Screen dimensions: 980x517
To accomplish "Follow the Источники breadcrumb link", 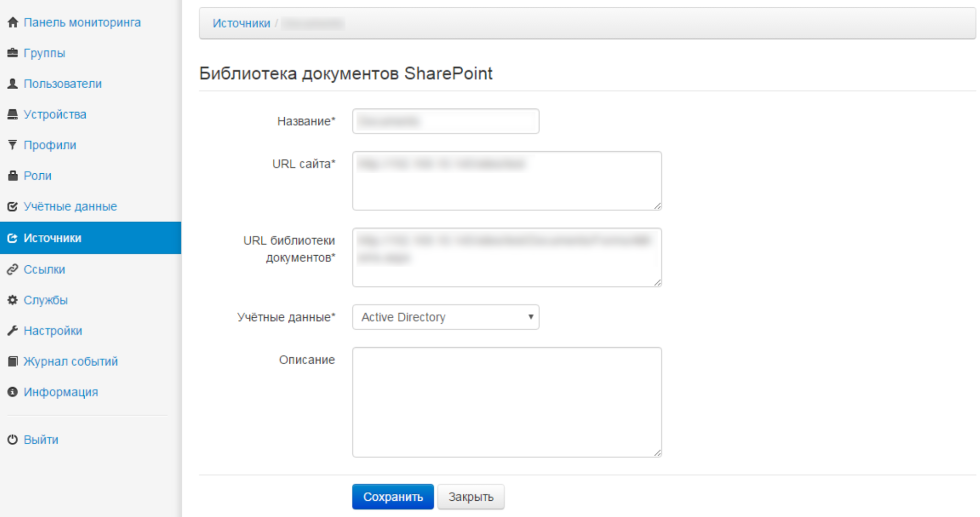I will point(241,23).
